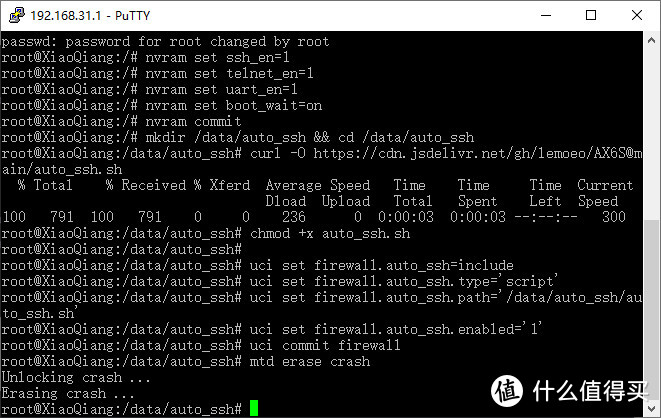Screen dimensions: 661x418
Task: Click the 'chmod +x auto_ssh.sh' command
Action: click(x=330, y=233)
